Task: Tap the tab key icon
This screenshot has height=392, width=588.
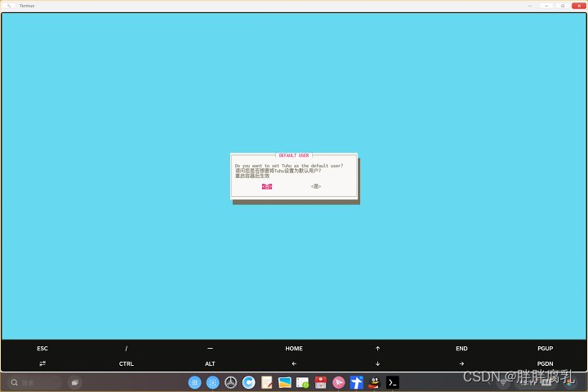Action: (42, 363)
